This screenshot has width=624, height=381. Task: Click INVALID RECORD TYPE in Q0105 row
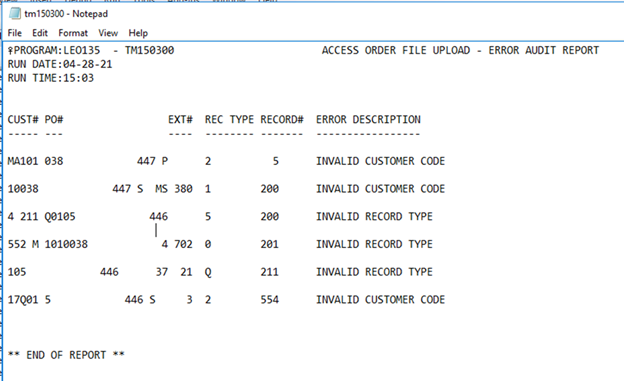pyautogui.click(x=374, y=217)
